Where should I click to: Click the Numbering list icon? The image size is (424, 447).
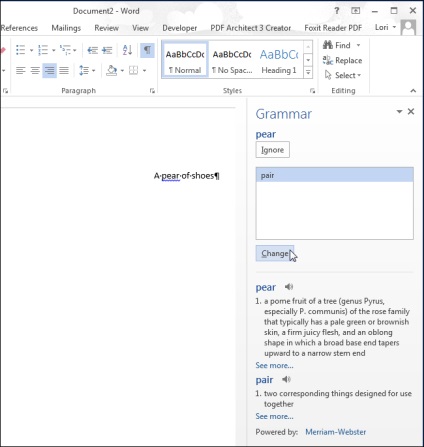(x=43, y=50)
